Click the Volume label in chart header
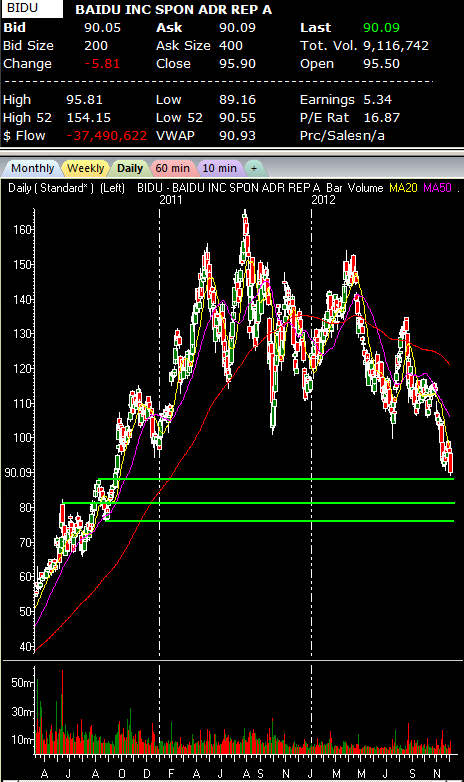464x782 pixels. click(366, 188)
